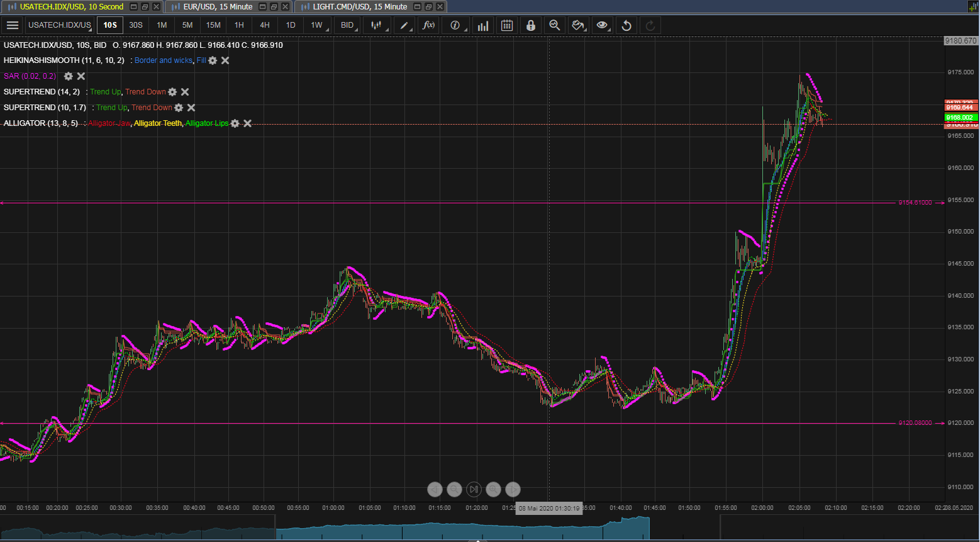This screenshot has width=980, height=542.
Task: Open the chart info tooltip icon
Action: 455,25
